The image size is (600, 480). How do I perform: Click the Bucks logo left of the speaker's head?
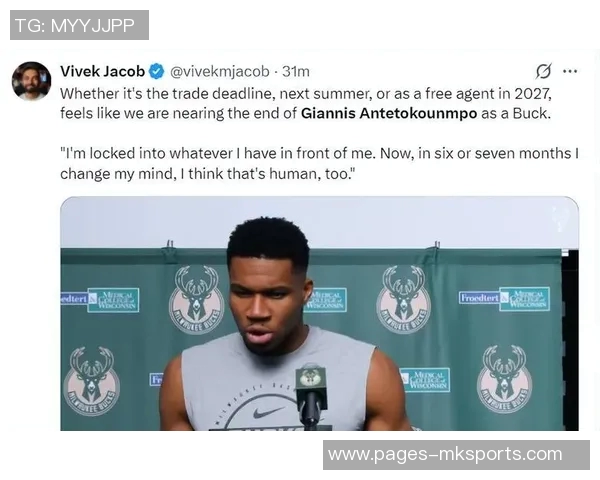[196, 300]
